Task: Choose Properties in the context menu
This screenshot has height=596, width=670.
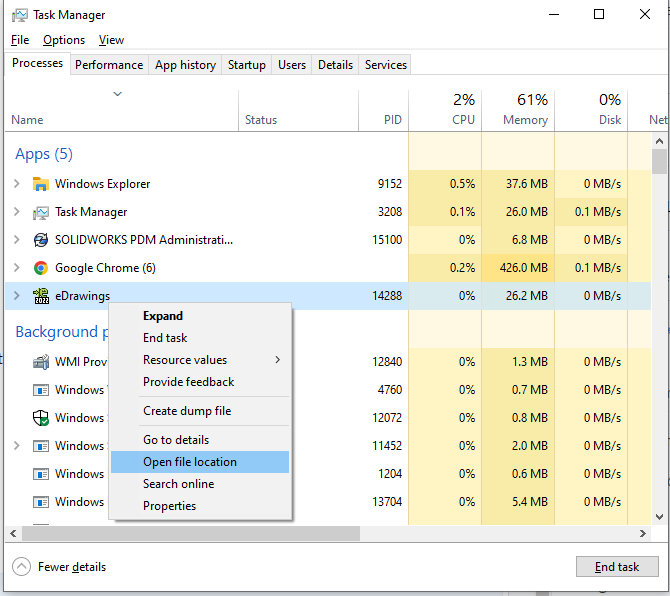Action: coord(200,506)
